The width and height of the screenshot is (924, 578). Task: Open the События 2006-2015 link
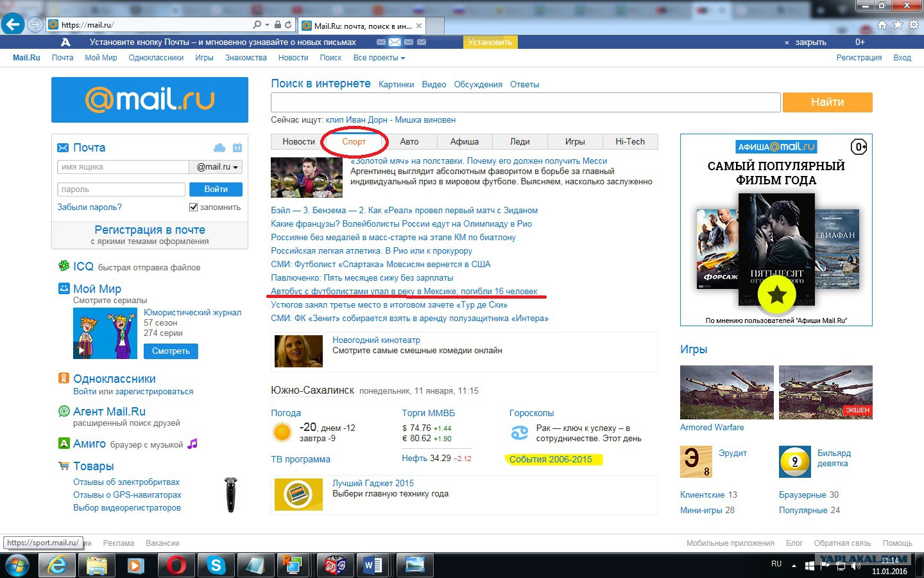coord(550,459)
